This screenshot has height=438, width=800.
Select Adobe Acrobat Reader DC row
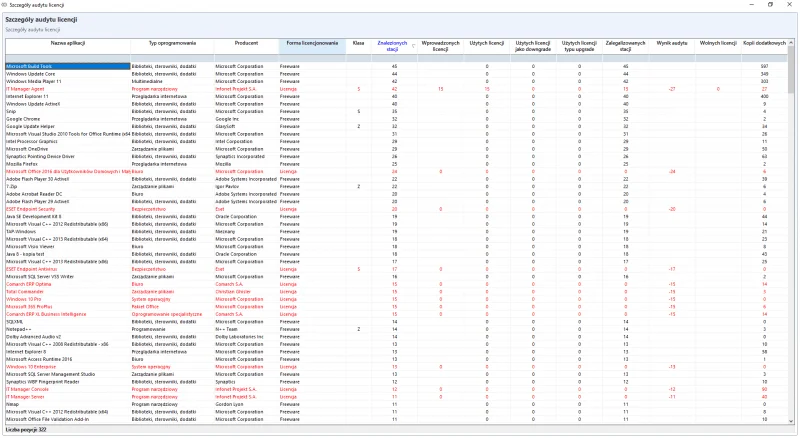coord(396,194)
